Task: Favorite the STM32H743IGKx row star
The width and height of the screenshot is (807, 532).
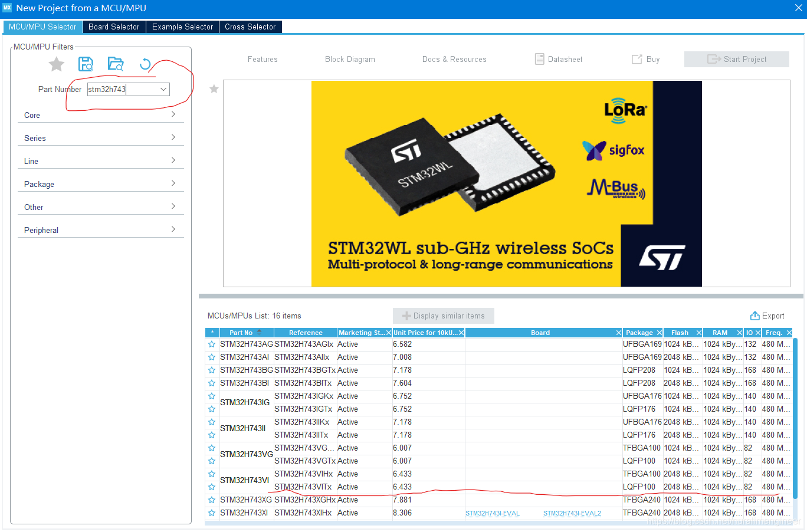Action: coord(212,396)
